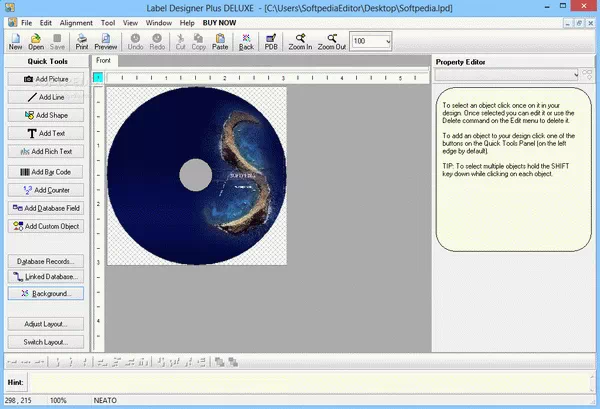Expand the zoom percentage dropdown

386,41
